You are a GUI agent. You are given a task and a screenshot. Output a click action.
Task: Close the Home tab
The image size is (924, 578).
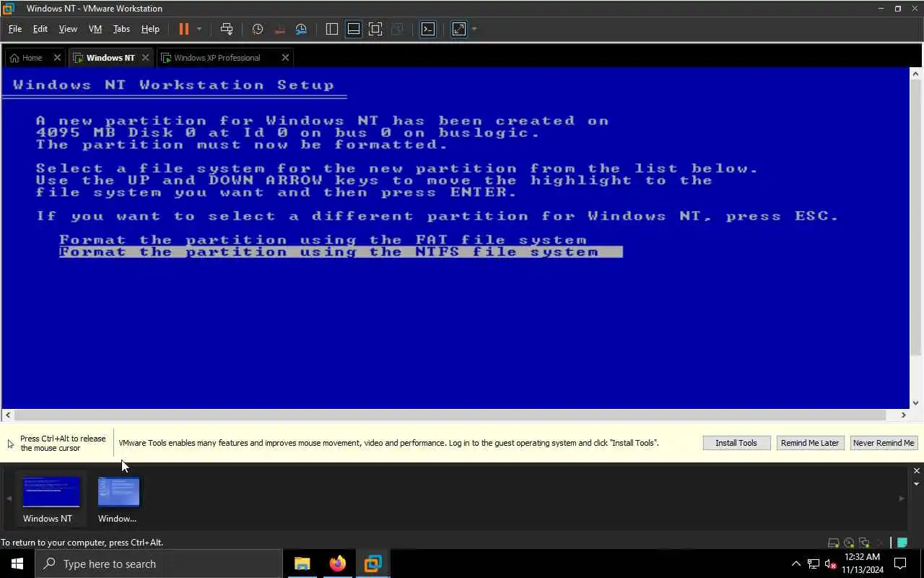pyautogui.click(x=57, y=58)
